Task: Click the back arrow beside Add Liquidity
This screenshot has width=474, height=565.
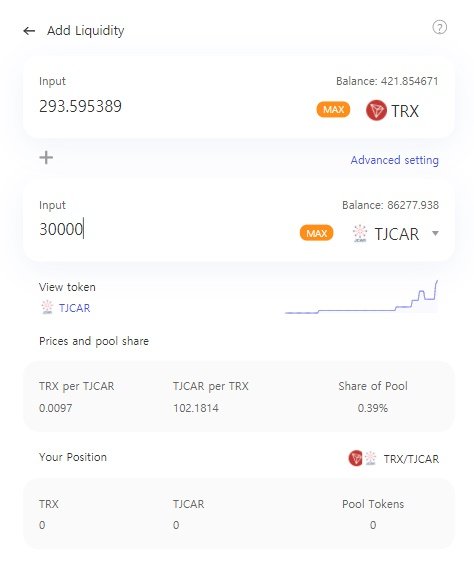Action: click(x=29, y=31)
